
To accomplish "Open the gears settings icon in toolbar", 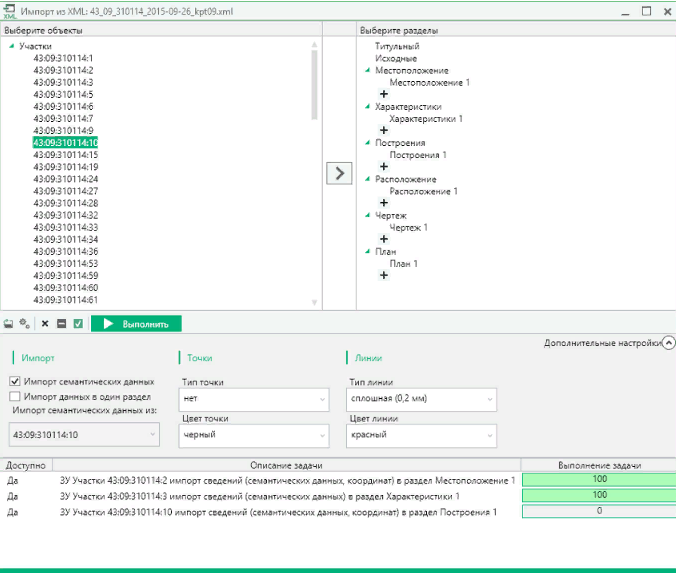I will pos(24,324).
